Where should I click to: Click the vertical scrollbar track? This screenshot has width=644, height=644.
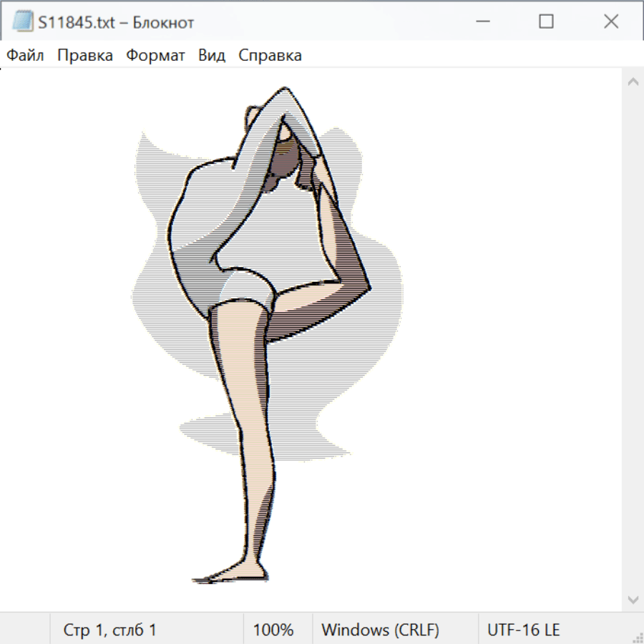coord(633,340)
